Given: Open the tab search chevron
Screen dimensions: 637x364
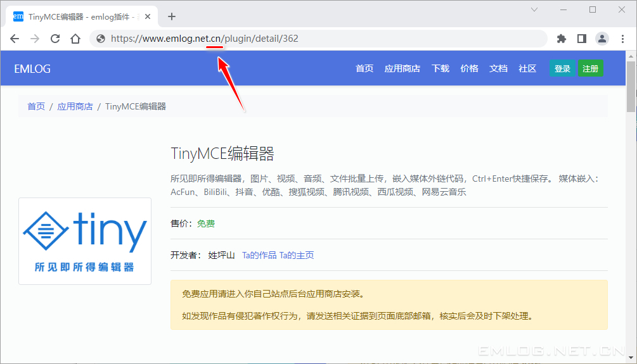Looking at the screenshot, I should coord(534,9).
